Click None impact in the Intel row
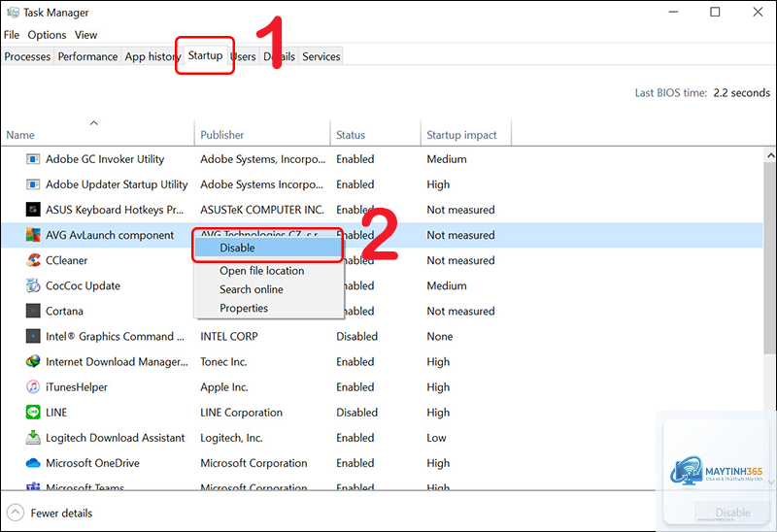 click(440, 336)
